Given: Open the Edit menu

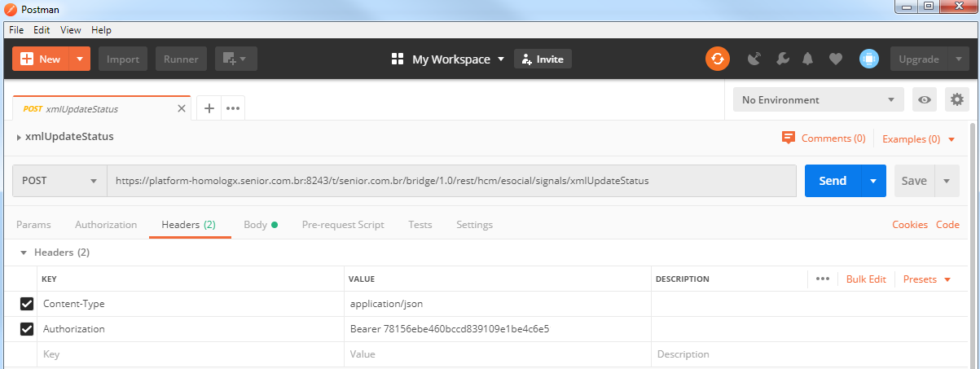Looking at the screenshot, I should pos(42,29).
